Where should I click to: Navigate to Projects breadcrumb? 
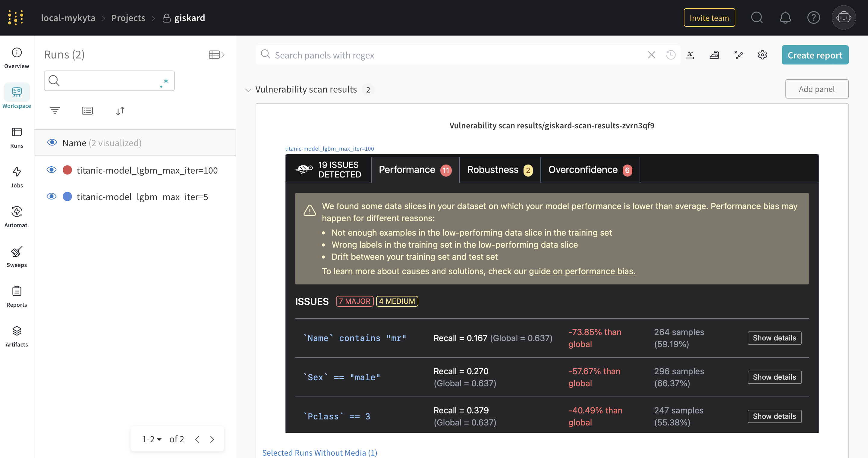128,18
